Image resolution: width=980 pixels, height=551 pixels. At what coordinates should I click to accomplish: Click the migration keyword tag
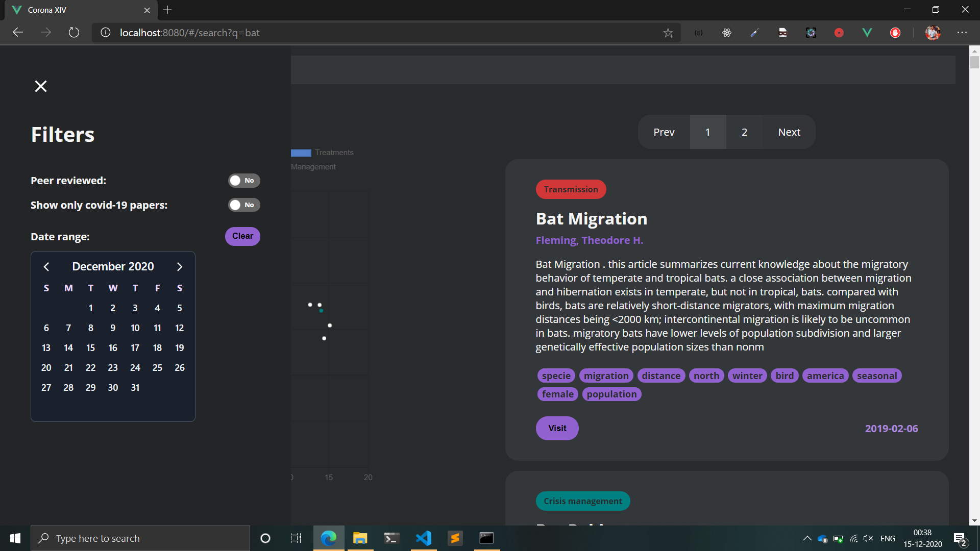tap(606, 376)
